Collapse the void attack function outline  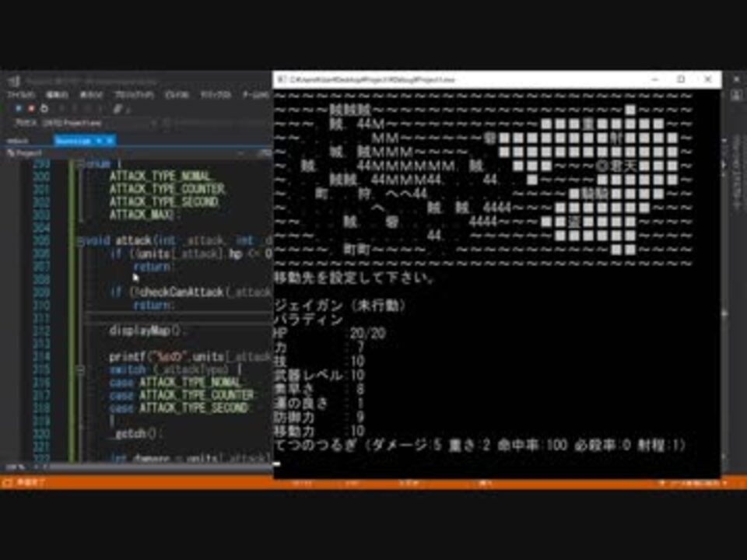click(80, 241)
